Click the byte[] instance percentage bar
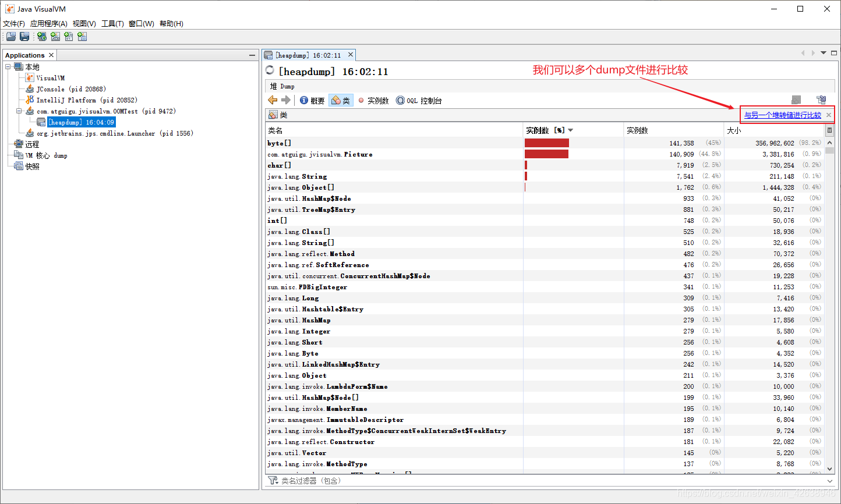Screen dimensions: 841x504 pyautogui.click(x=547, y=143)
